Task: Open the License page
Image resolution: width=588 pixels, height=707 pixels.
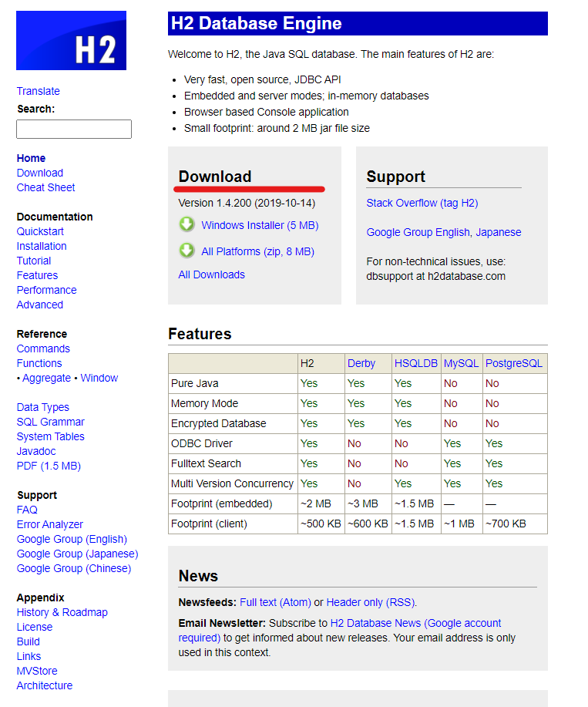Action: point(34,627)
